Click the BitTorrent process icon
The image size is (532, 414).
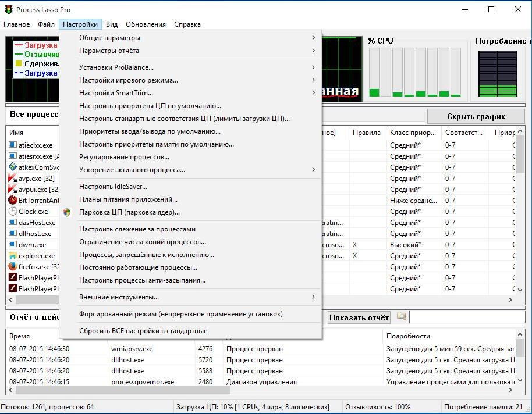tap(13, 200)
